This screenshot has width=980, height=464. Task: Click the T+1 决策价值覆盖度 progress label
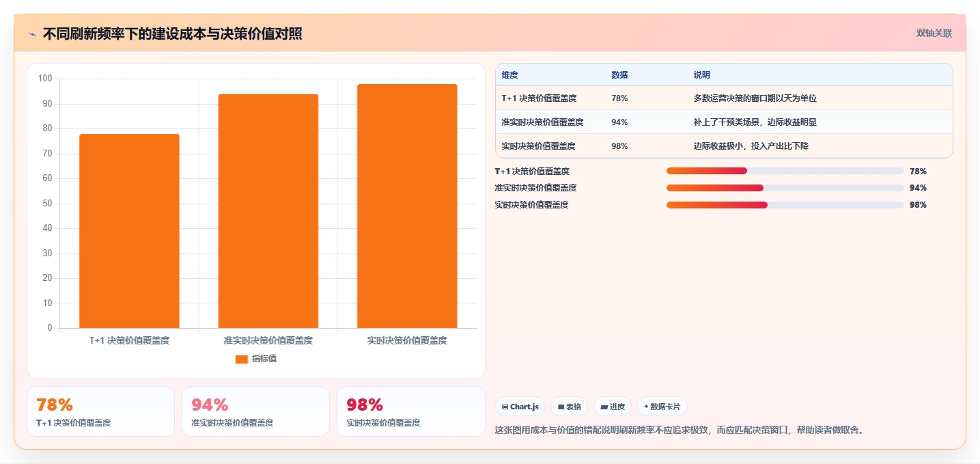tap(532, 172)
